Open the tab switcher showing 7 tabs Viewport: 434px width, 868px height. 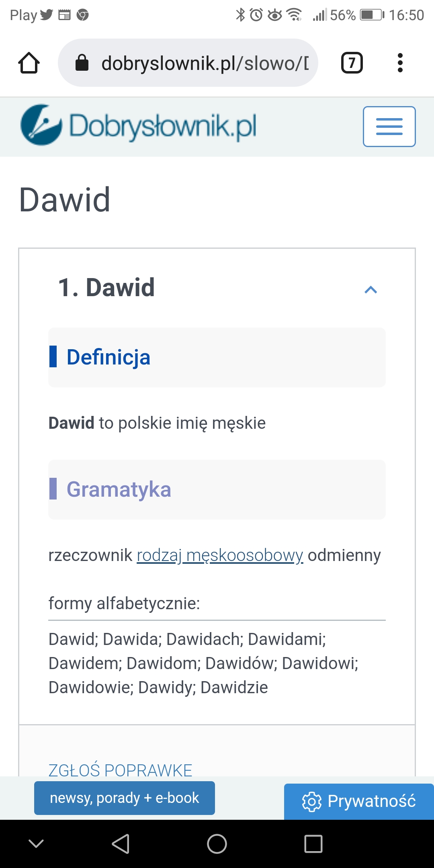coord(352,63)
